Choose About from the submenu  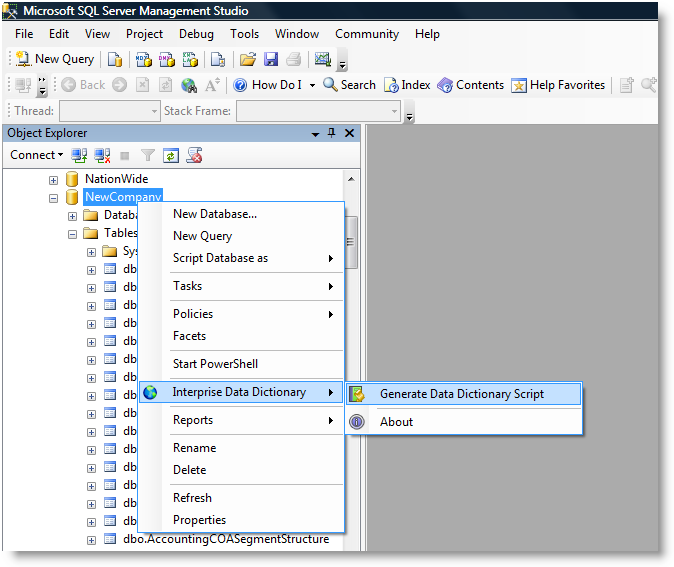click(x=396, y=422)
